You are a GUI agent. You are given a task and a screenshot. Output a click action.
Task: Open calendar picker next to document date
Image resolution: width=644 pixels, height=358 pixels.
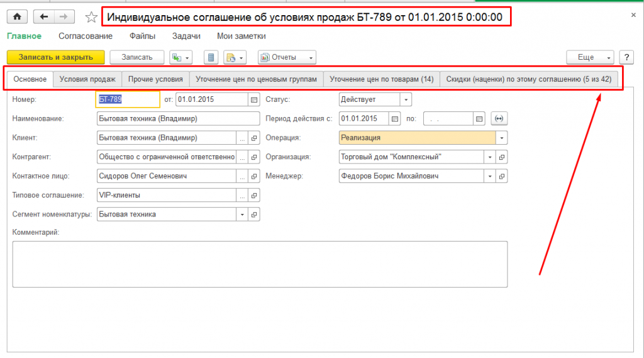tap(254, 99)
